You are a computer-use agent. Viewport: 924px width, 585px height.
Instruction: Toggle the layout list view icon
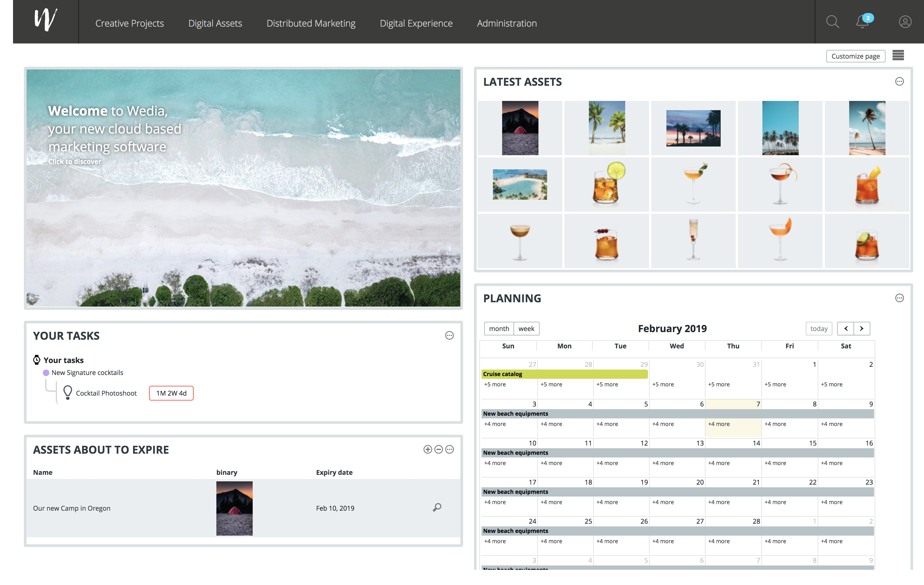pos(898,55)
